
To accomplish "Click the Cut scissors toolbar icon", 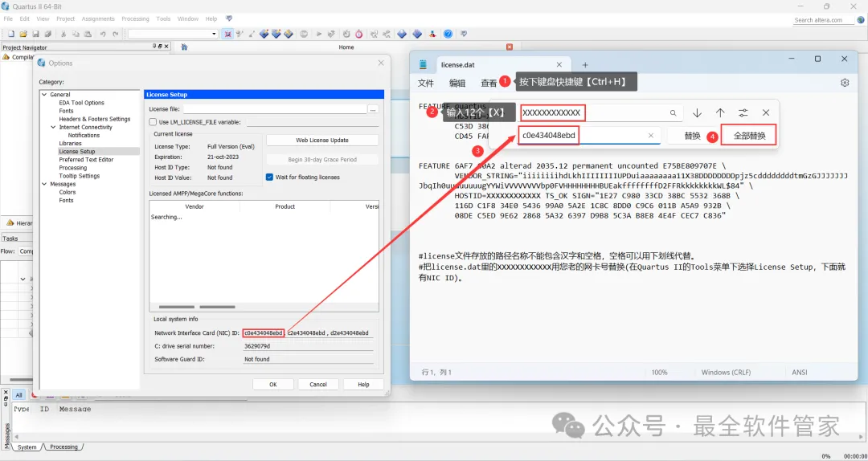I will (x=63, y=34).
